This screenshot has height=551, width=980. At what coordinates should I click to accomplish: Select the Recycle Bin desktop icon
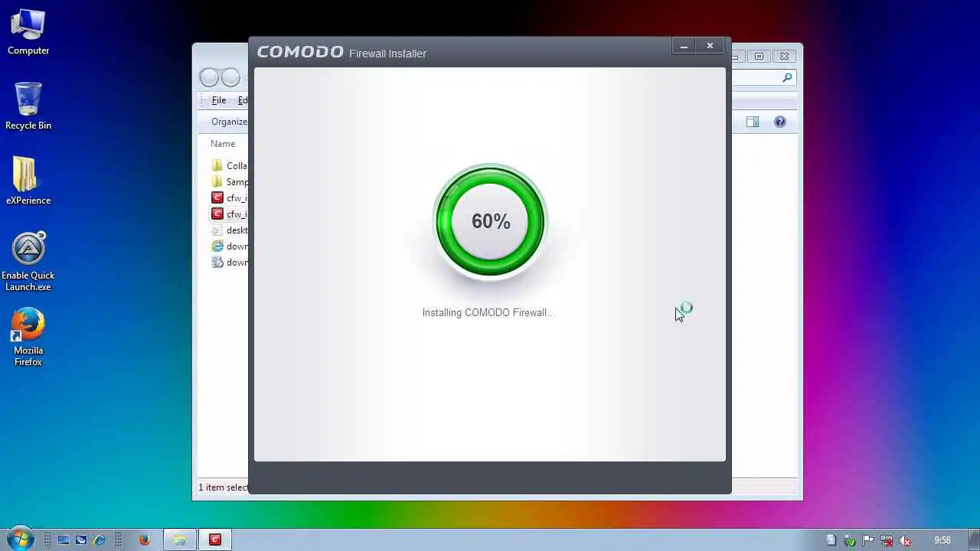28,106
